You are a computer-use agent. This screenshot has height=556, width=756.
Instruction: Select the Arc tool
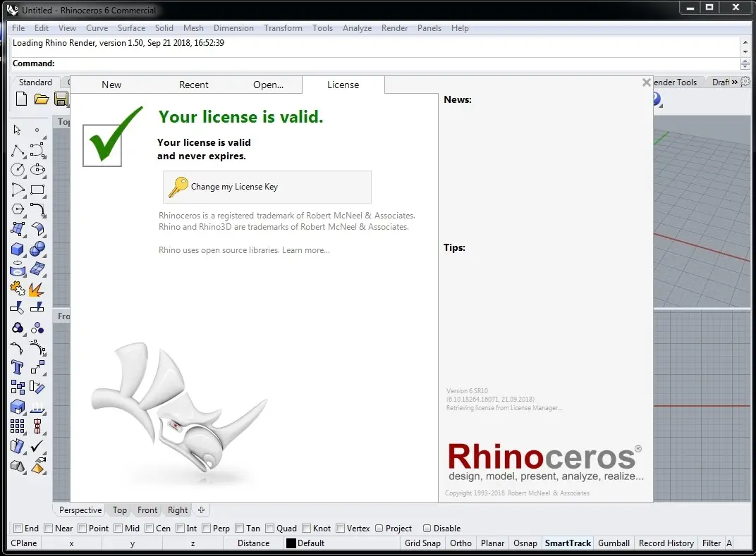point(18,190)
